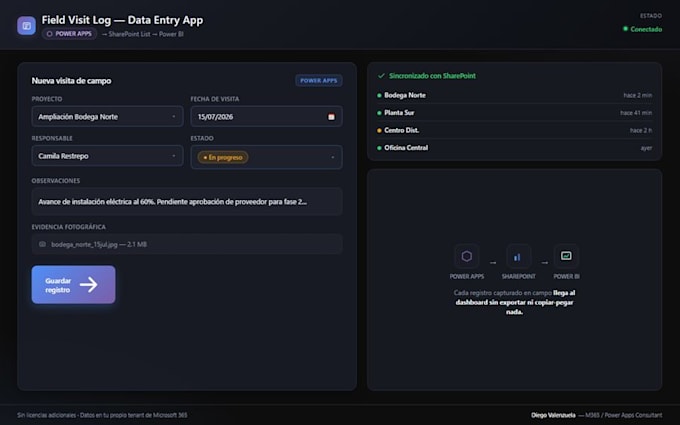
Task: Click the Observaciones text field
Action: pyautogui.click(x=187, y=202)
